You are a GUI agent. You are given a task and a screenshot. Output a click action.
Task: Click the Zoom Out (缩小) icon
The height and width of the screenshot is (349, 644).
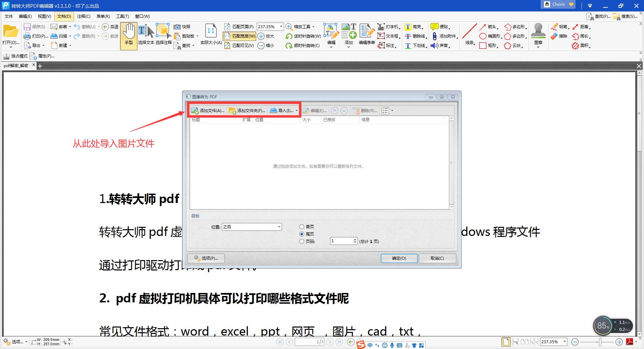[261, 45]
